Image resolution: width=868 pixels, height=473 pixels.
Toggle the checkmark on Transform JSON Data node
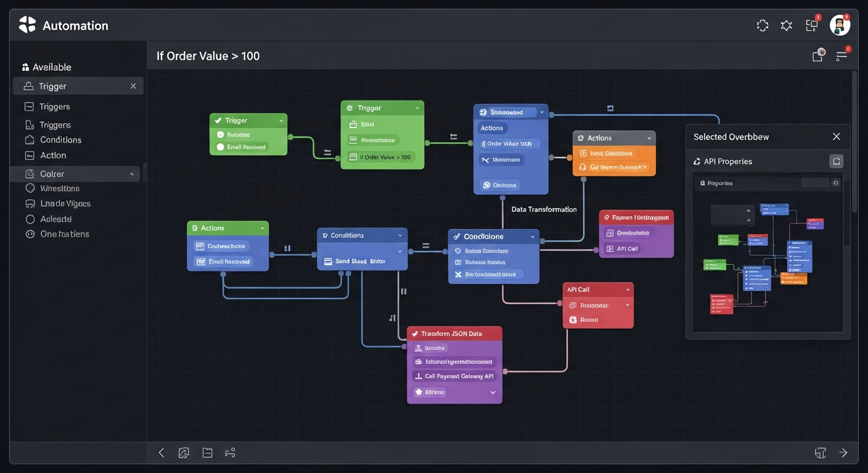[x=414, y=334]
